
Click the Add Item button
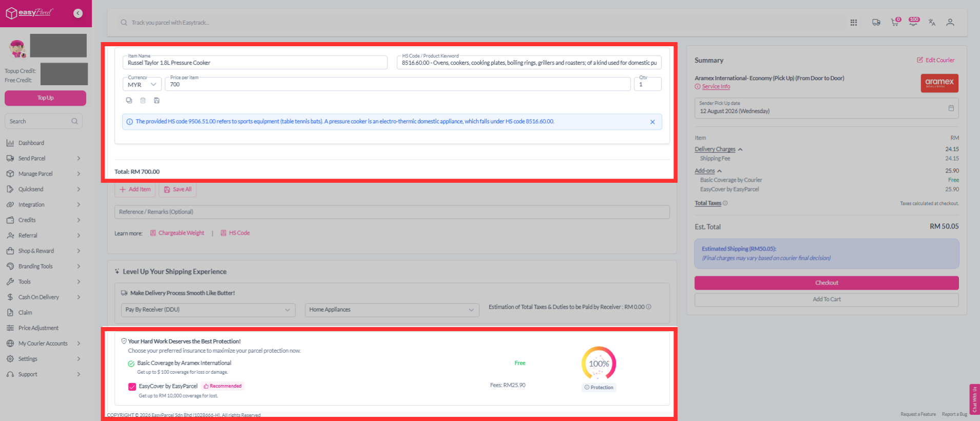(x=135, y=189)
